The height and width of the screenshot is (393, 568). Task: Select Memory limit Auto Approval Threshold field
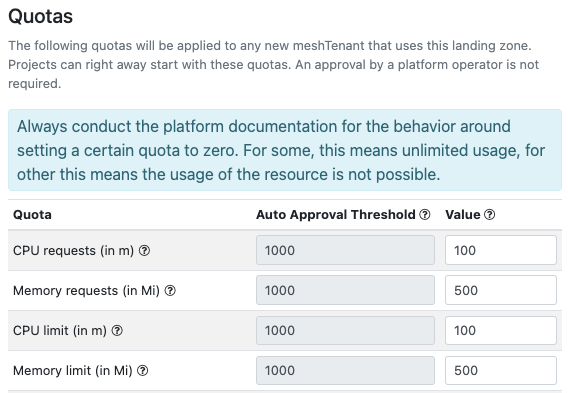(x=345, y=370)
